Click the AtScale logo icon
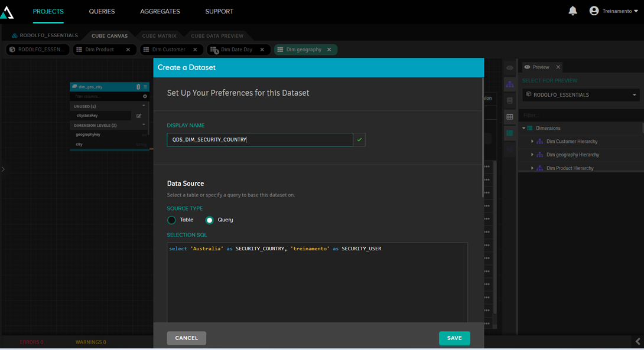Viewport: 644px width, 350px height. pyautogui.click(x=7, y=12)
